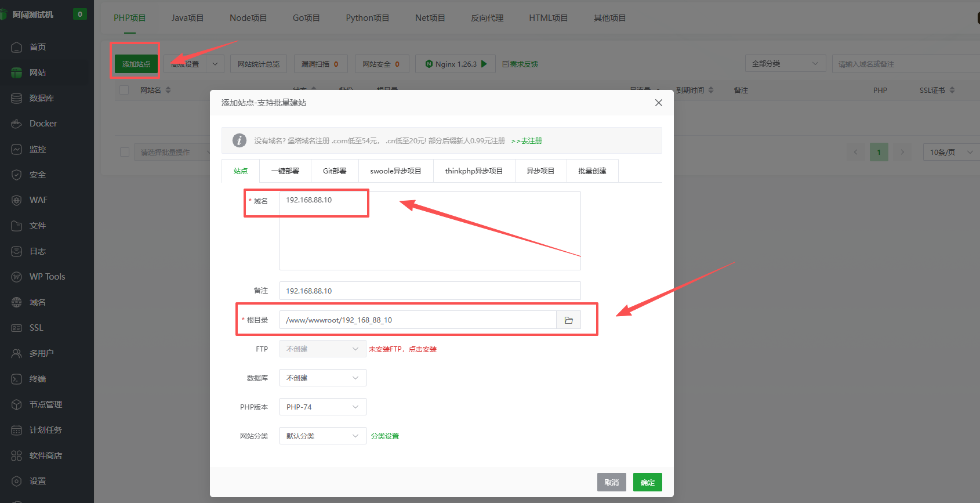Click the Nginx play arrow icon
Screen dimensions: 980x503
click(x=484, y=64)
